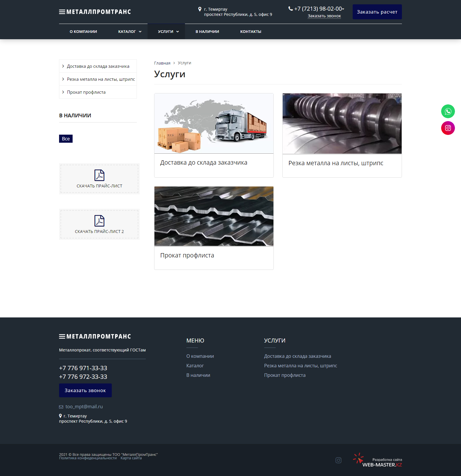Click the phone handset icon in header
Screen dimensions: 461x476
point(290,9)
